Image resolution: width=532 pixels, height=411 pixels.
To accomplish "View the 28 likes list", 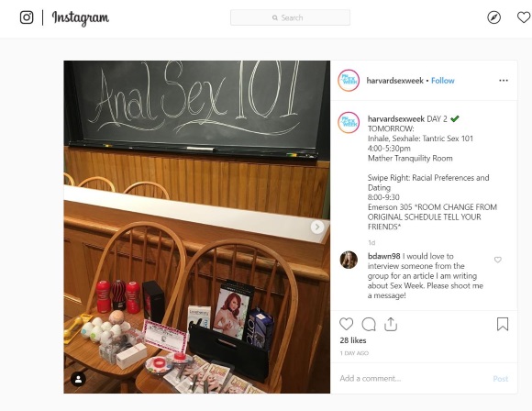I will point(353,340).
